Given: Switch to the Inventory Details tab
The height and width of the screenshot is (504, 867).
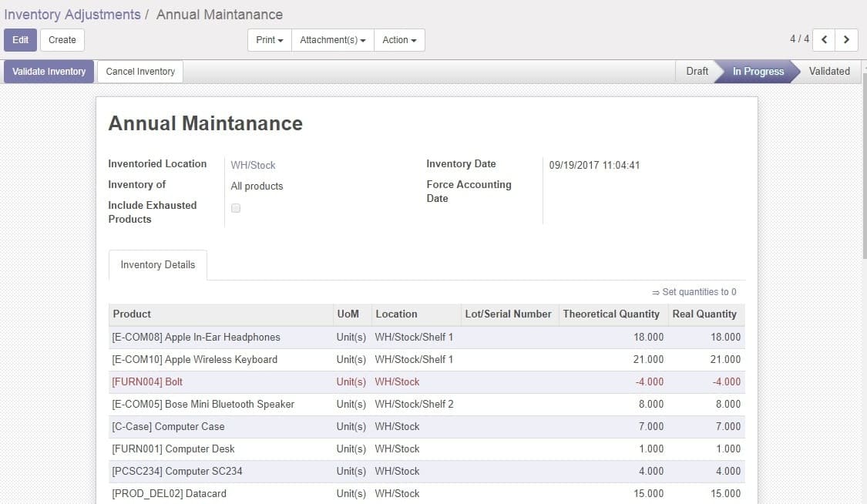Looking at the screenshot, I should coord(157,265).
